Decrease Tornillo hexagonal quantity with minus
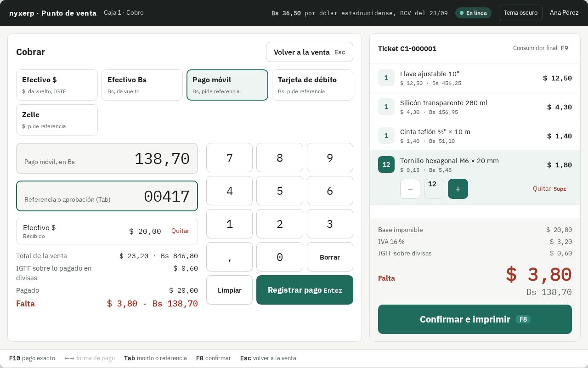This screenshot has width=588, height=368. 410,189
